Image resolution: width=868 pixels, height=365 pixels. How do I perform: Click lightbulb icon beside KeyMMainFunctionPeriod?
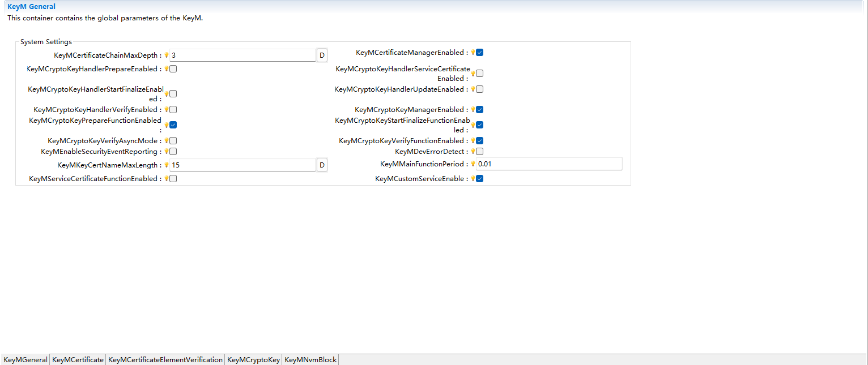tap(473, 164)
